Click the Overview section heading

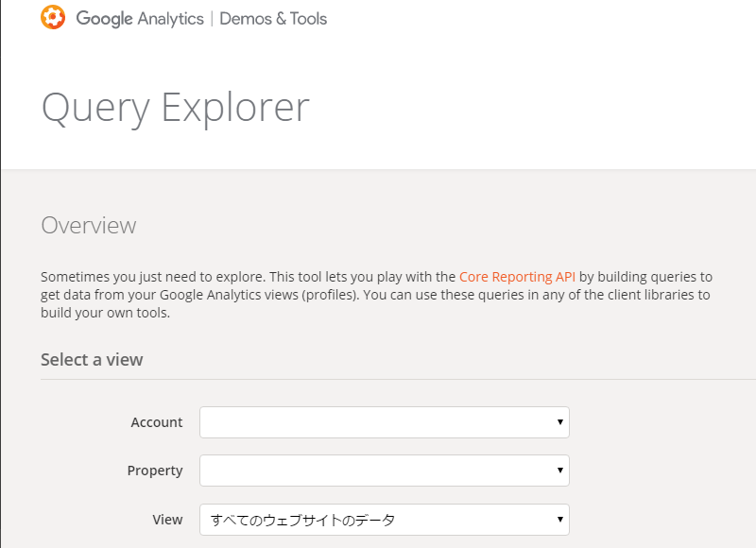pyautogui.click(x=89, y=226)
